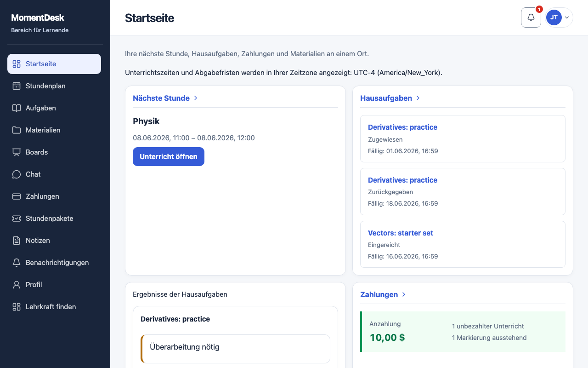Open Derivatives: practice with status Zurückgegeben
This screenshot has width=588, height=368.
[402, 180]
